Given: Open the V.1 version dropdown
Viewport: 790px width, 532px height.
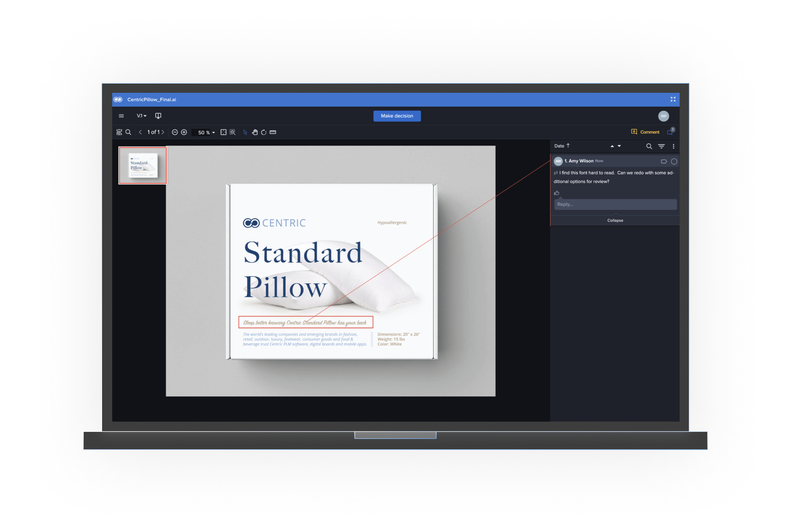Looking at the screenshot, I should 141,116.
